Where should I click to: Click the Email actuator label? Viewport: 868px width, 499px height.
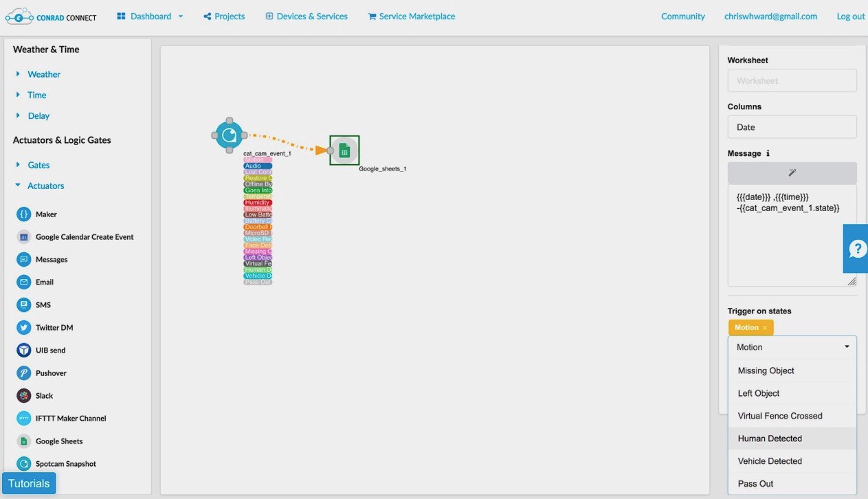coord(45,282)
